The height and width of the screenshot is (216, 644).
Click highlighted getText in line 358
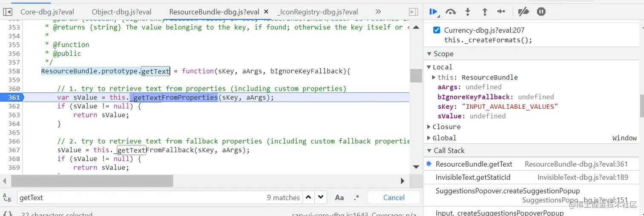coord(155,71)
